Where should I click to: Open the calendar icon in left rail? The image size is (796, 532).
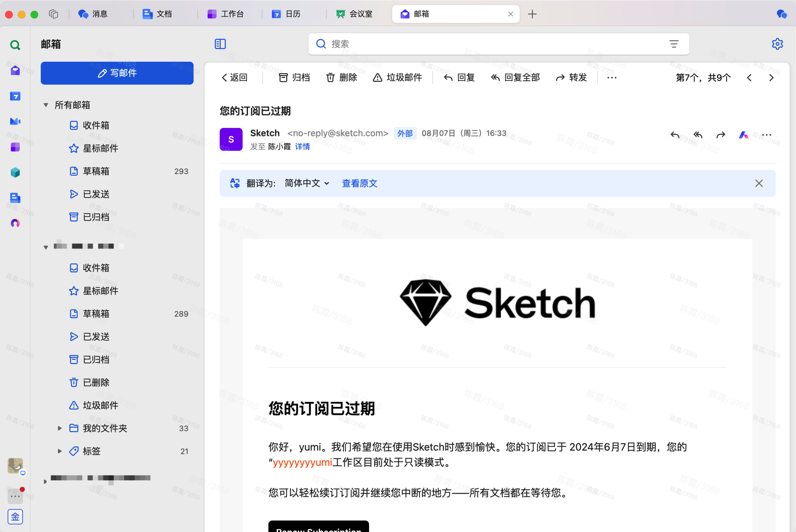(15, 96)
